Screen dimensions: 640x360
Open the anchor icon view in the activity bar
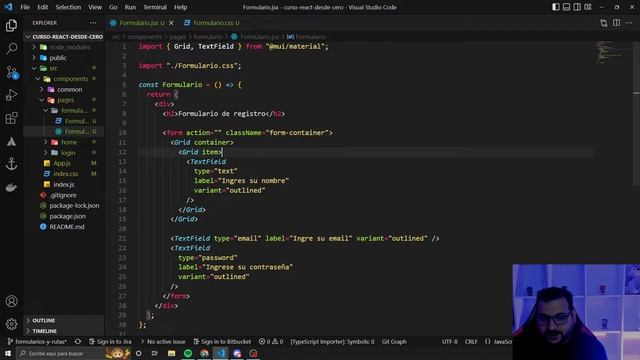pyautogui.click(x=11, y=164)
